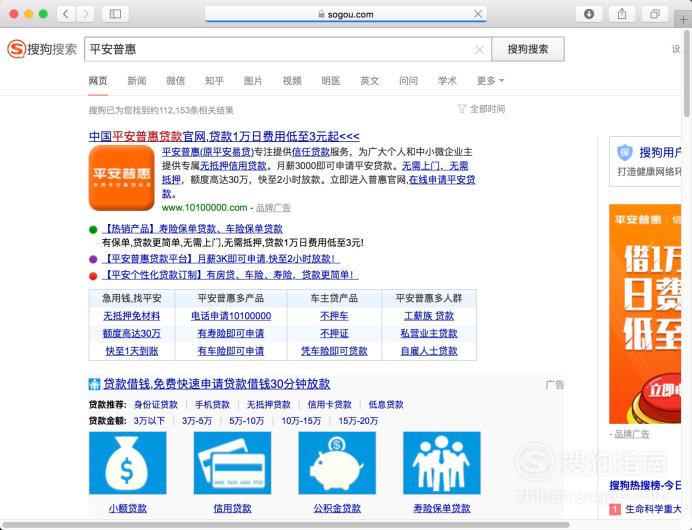Click the money bag 小额贷款 icon

[x=128, y=463]
